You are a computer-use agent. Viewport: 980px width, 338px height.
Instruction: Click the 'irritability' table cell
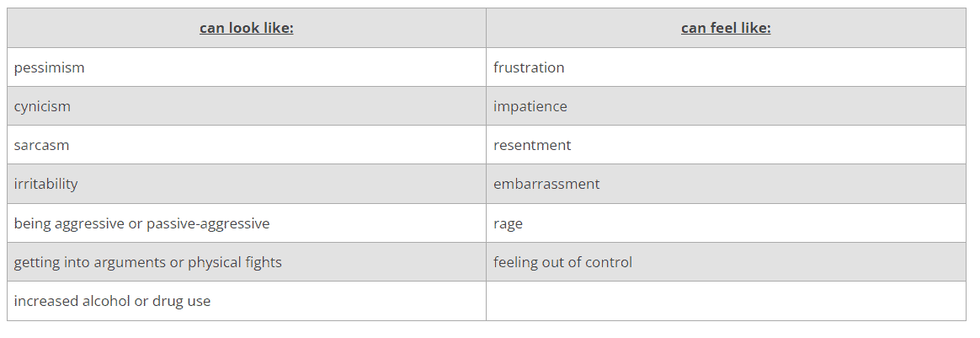click(46, 184)
